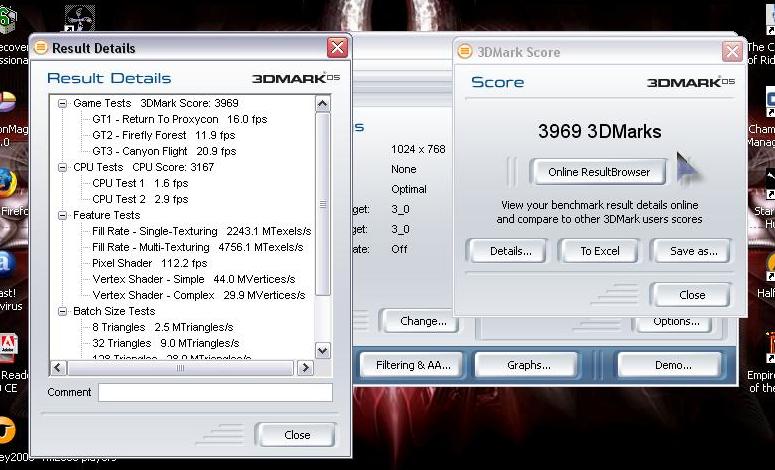Launch the avast! antivirus desktop icon
The height and width of the screenshot is (470, 775).
click(8, 265)
